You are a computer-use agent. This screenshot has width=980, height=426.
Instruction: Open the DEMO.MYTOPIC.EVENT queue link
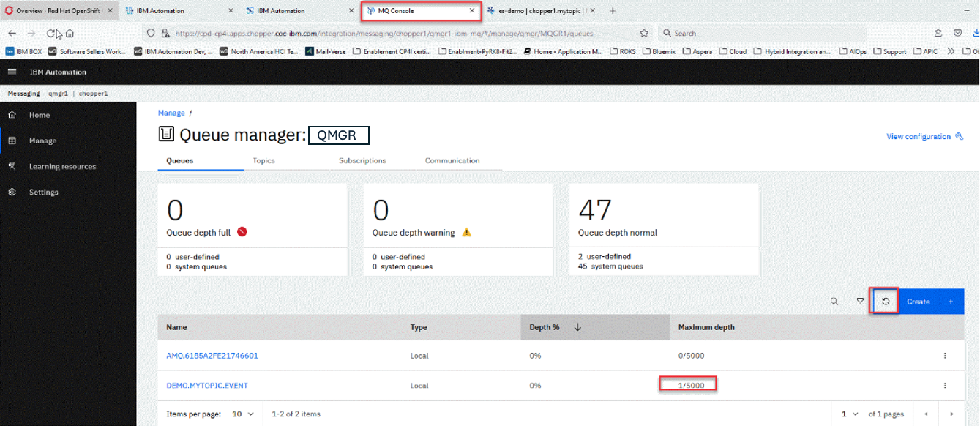click(207, 385)
